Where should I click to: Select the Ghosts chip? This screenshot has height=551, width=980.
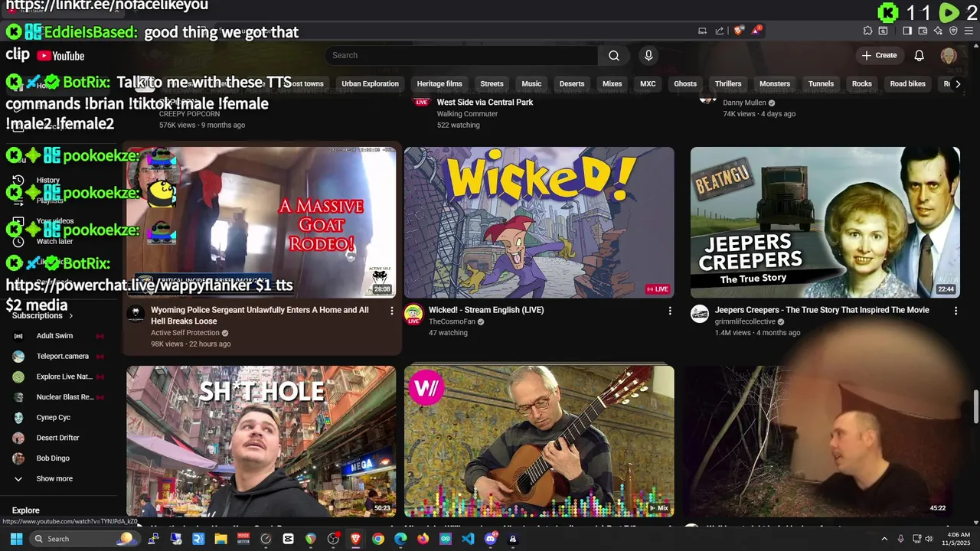coord(685,83)
